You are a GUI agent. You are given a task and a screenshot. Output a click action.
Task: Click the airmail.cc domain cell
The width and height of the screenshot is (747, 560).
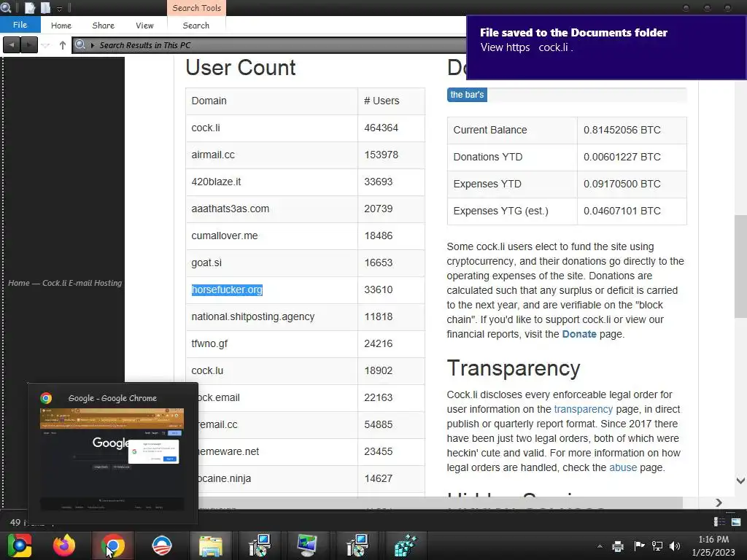point(271,155)
